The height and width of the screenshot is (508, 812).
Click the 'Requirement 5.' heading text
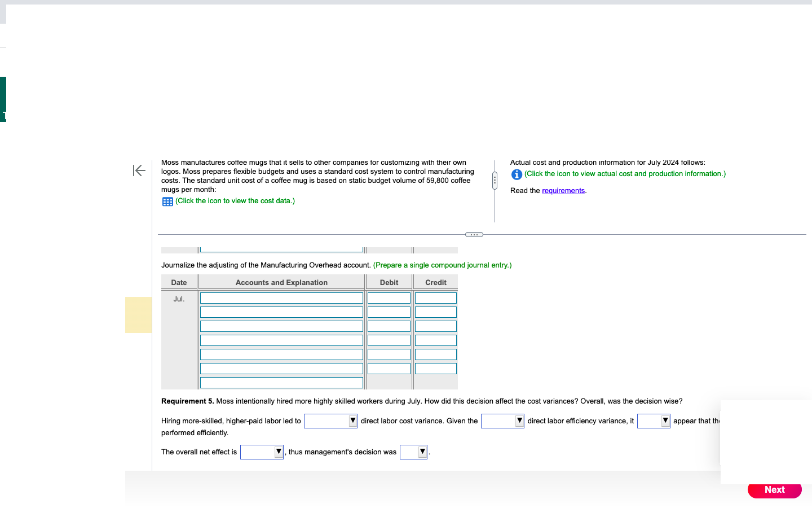point(187,401)
